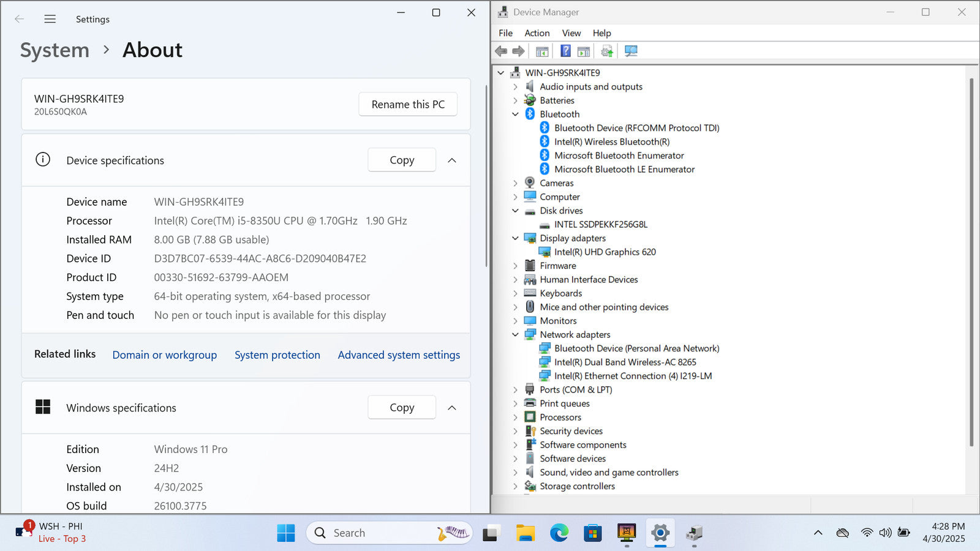Click the Settings gear icon on taskbar
This screenshot has width=980, height=551.
coord(660,533)
